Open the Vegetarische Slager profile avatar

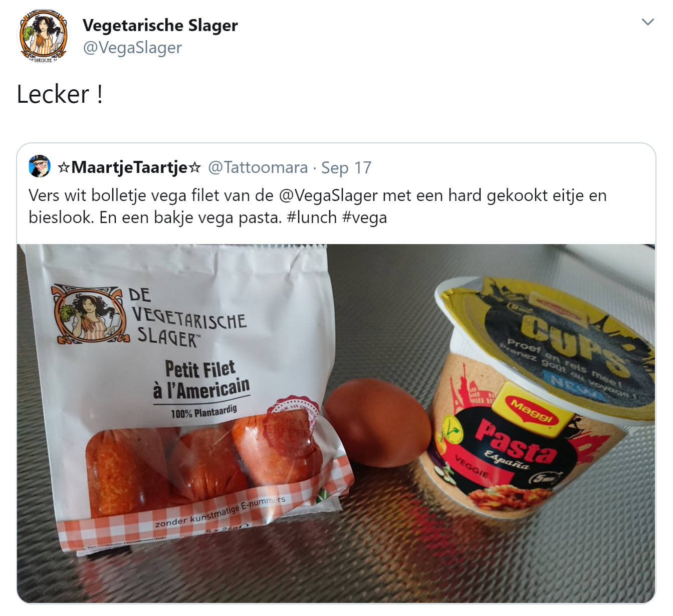43,35
